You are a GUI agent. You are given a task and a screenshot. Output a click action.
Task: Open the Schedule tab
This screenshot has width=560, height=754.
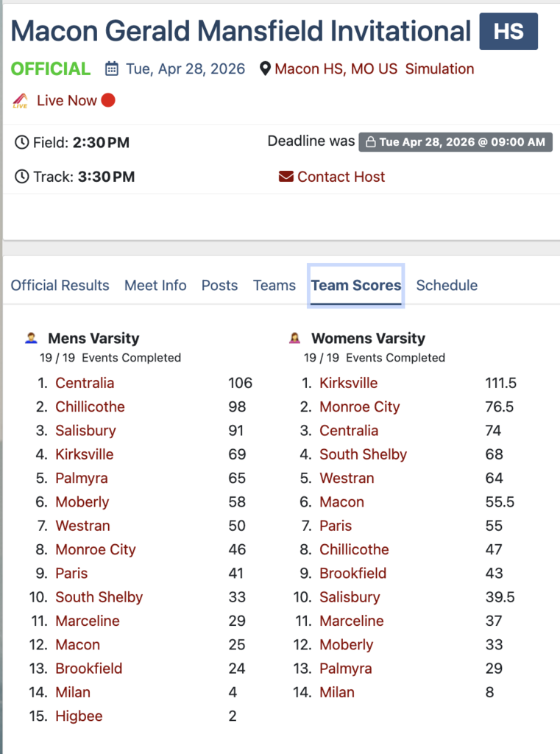pyautogui.click(x=447, y=286)
